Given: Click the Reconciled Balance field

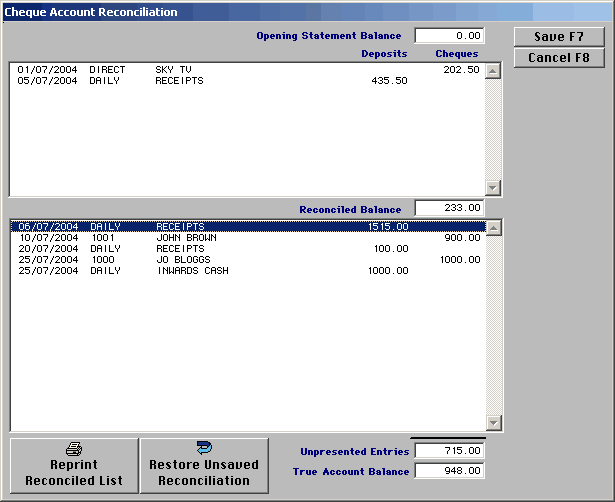Looking at the screenshot, I should (449, 208).
